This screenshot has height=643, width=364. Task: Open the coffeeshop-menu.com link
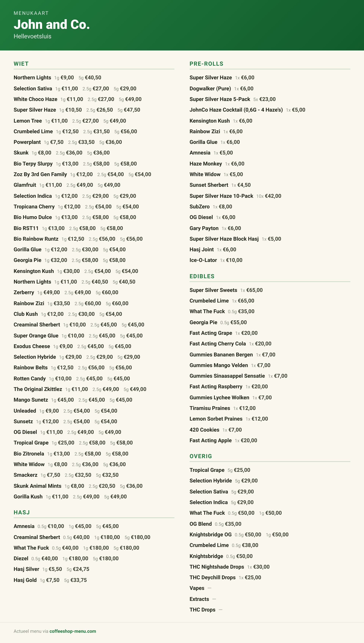(x=72, y=631)
